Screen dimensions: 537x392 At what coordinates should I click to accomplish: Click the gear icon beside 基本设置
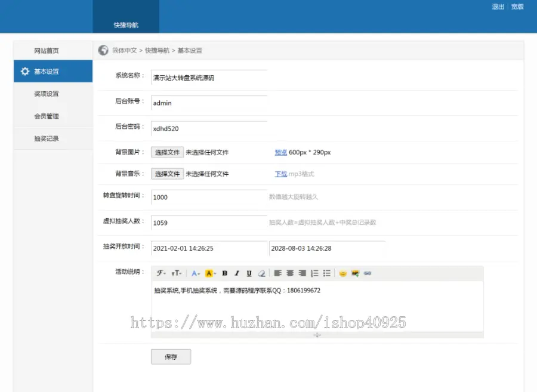pyautogui.click(x=25, y=71)
